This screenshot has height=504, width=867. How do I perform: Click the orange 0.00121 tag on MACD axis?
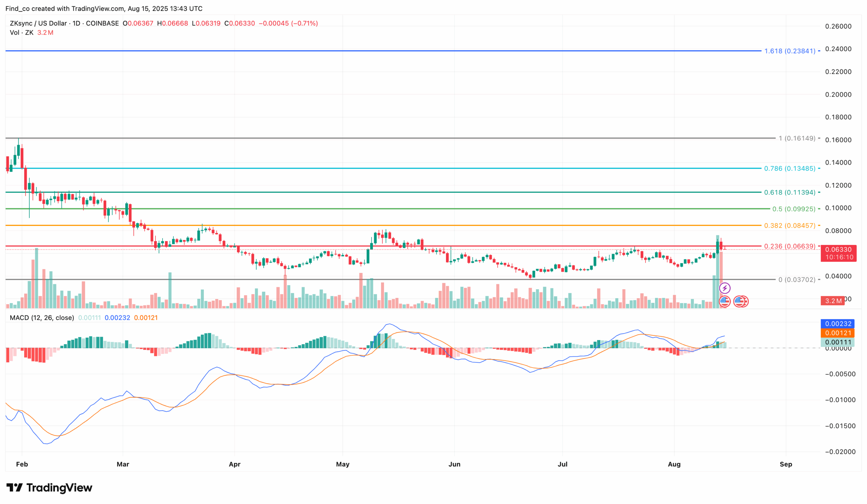tap(838, 333)
